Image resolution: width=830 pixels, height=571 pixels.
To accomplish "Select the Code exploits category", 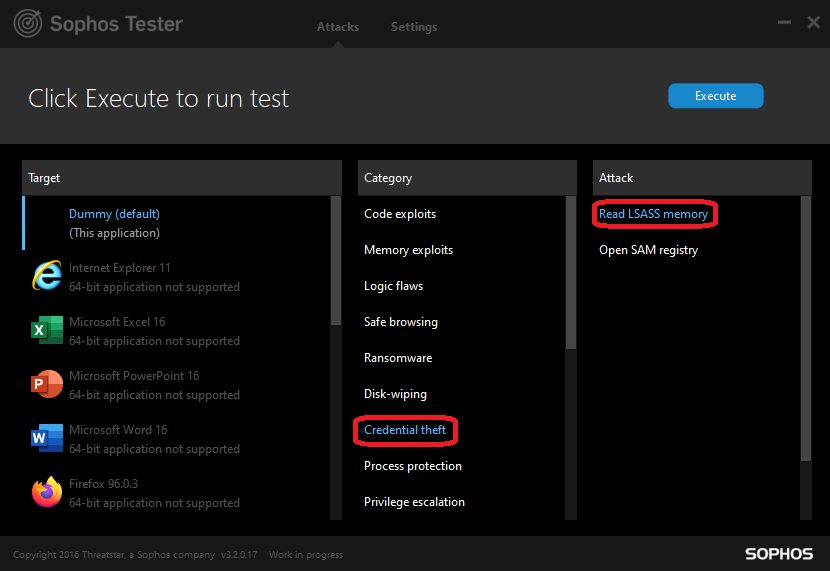I will pyautogui.click(x=400, y=214).
